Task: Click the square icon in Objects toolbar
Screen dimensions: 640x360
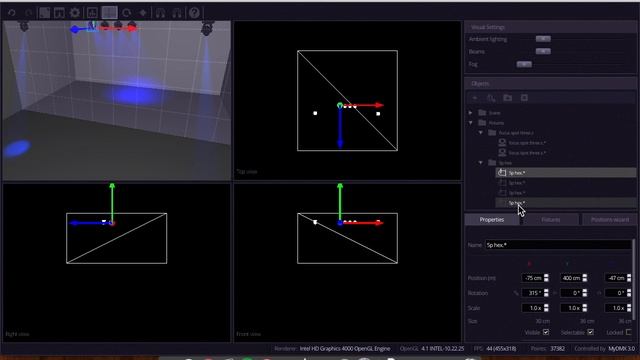Action: click(x=524, y=98)
